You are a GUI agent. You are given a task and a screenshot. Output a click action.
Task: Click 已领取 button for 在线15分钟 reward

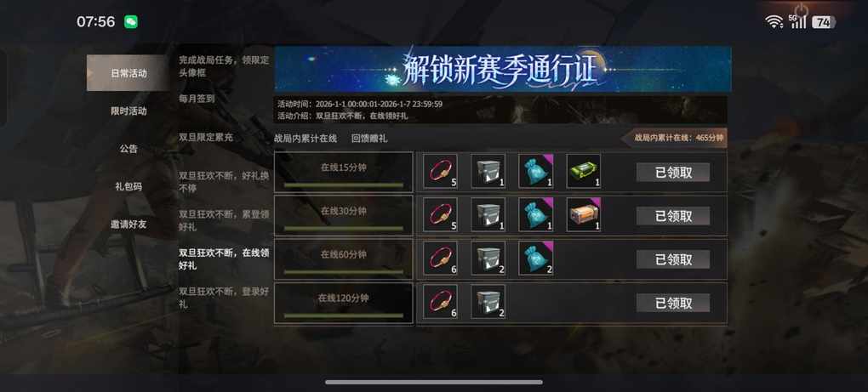coord(673,172)
